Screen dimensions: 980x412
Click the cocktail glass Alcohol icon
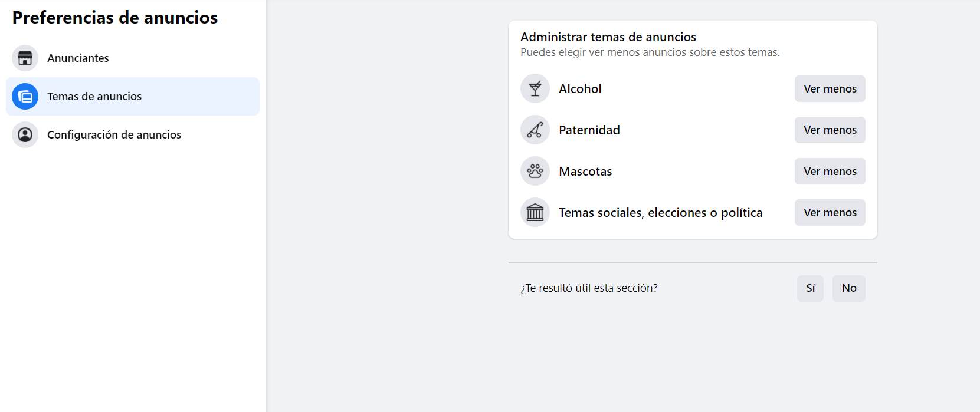tap(535, 89)
